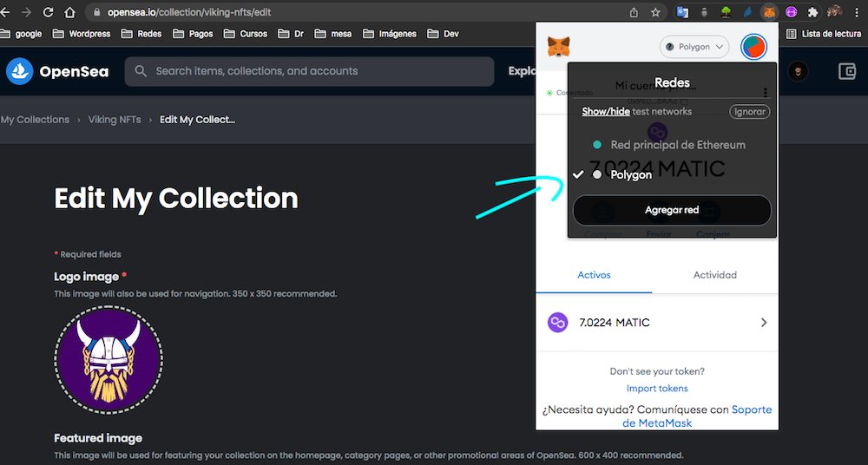This screenshot has width=868, height=465.
Task: Open the OpenSea wallet icon
Action: 847,71
